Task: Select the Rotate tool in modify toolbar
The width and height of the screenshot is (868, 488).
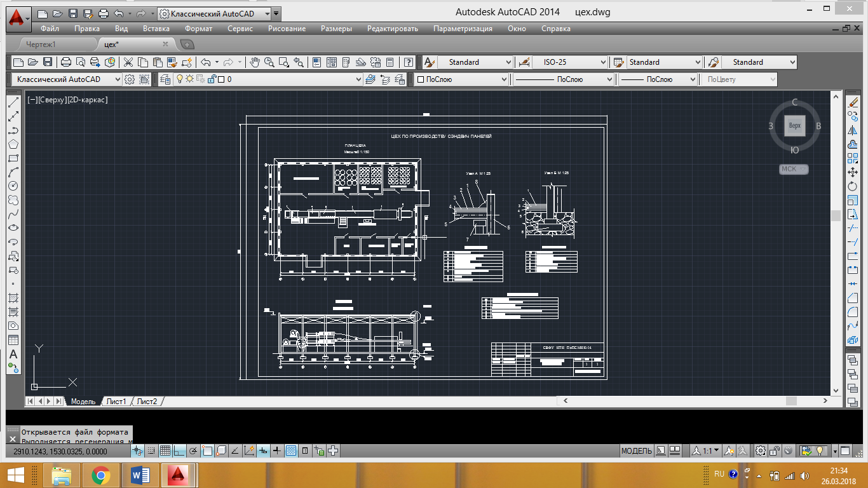Action: pos(853,186)
